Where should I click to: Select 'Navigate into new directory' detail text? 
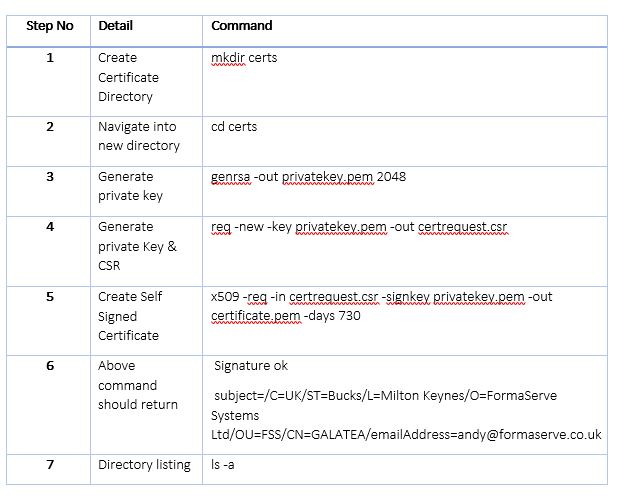[x=138, y=136]
